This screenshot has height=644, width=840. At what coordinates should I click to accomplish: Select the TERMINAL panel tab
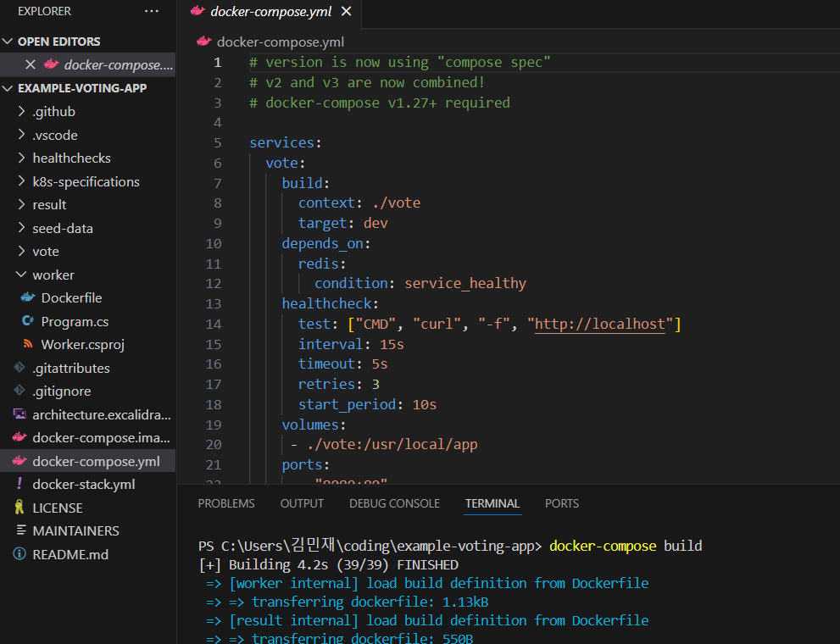pyautogui.click(x=492, y=503)
